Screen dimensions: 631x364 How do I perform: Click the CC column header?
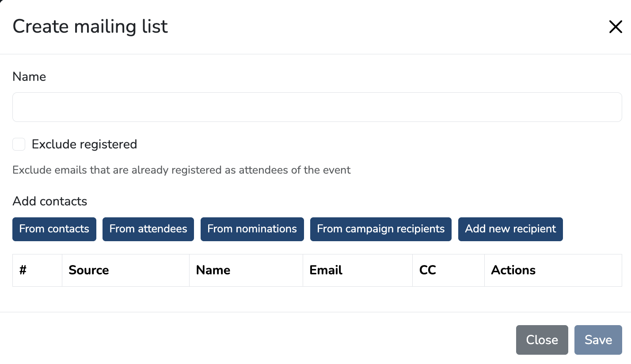point(427,270)
